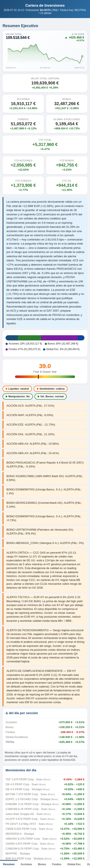Select the Resumen tab
Viewport: 90px width, 868px height.
9,864
